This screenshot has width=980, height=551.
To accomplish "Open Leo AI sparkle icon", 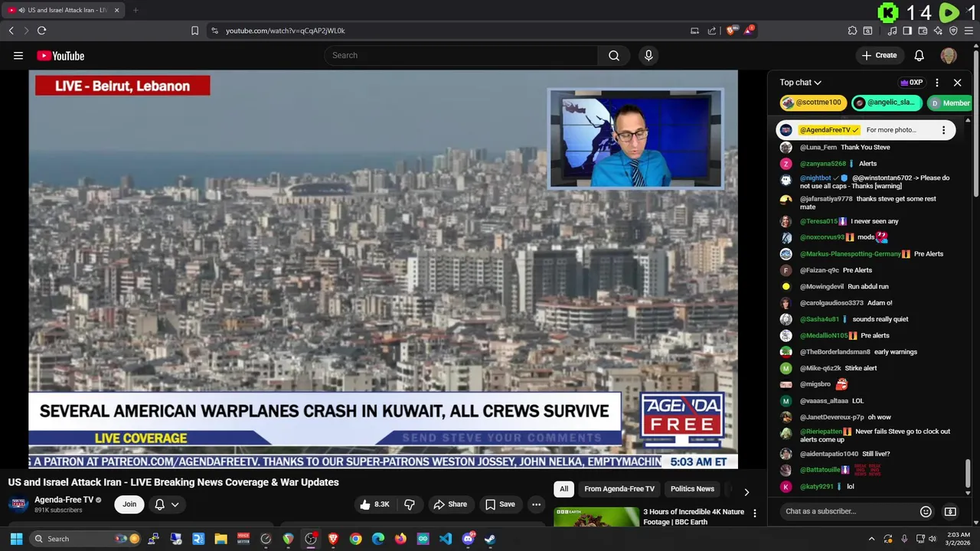I will pos(938,31).
